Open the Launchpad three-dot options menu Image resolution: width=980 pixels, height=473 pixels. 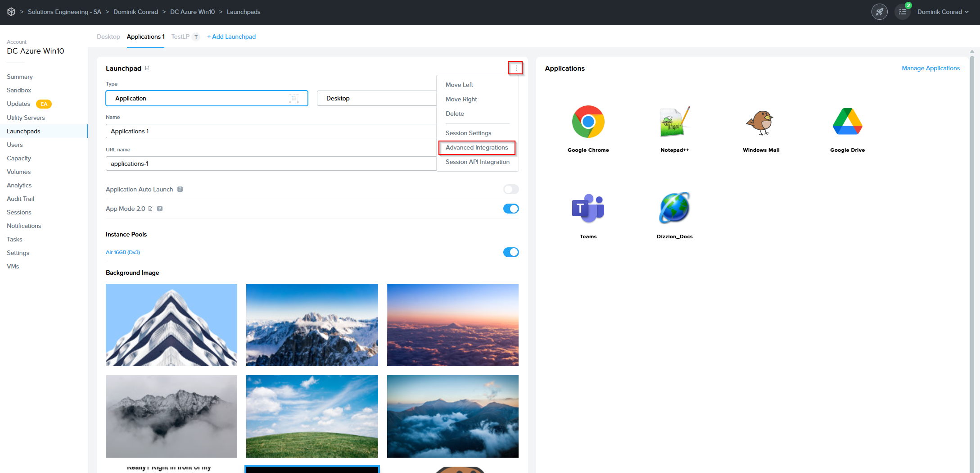click(x=516, y=68)
